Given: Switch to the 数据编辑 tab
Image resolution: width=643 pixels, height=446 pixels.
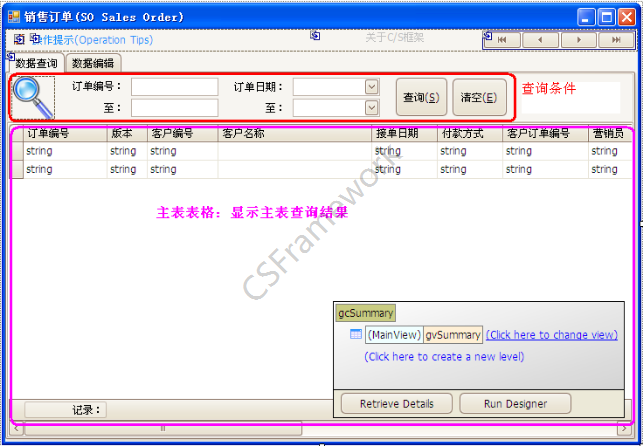Looking at the screenshot, I should pos(93,63).
